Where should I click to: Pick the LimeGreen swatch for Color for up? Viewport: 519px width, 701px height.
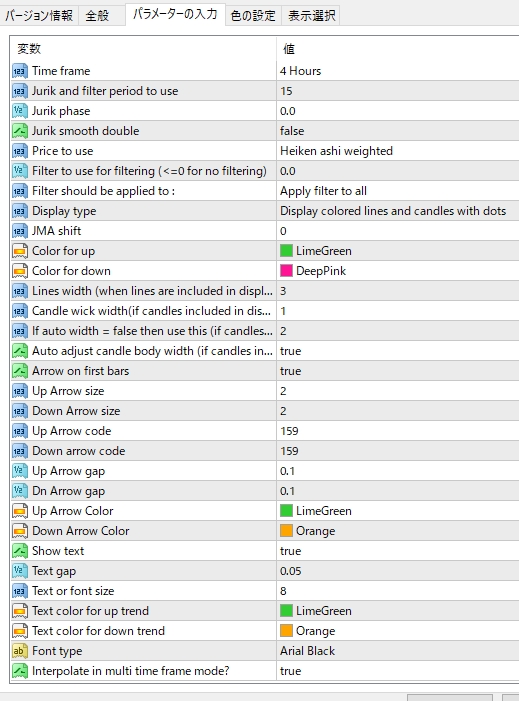(286, 251)
